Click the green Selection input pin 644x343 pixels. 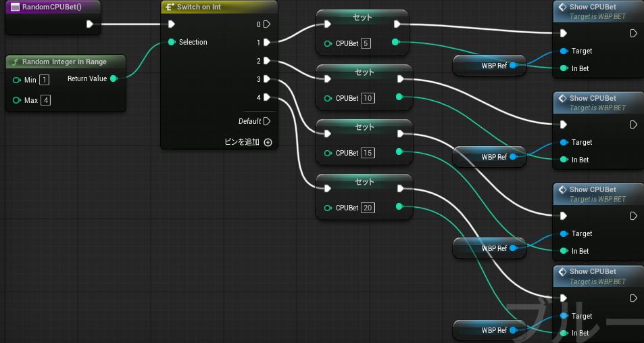(x=172, y=42)
